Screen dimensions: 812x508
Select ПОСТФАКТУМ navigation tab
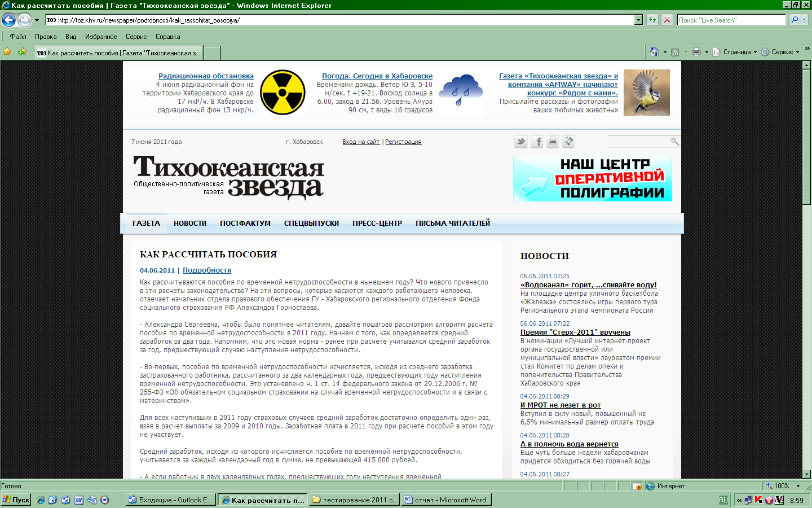click(245, 224)
